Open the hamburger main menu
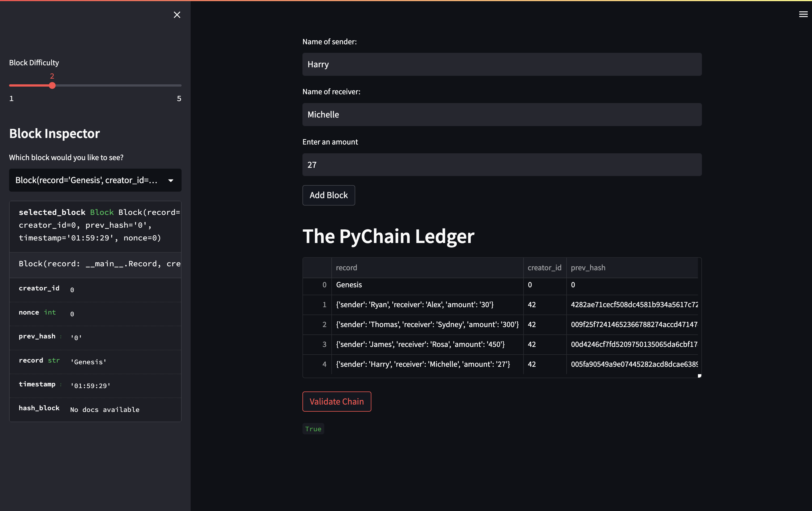This screenshot has width=812, height=511. pyautogui.click(x=803, y=14)
